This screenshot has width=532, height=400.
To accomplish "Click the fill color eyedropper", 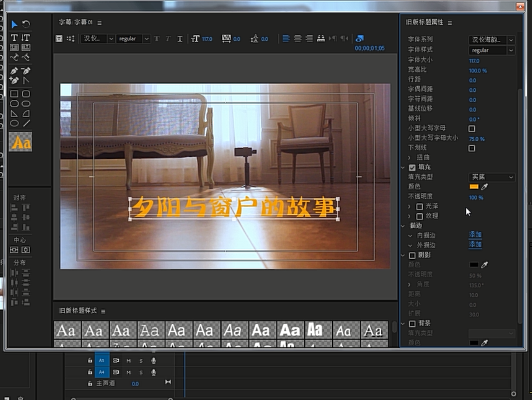I will click(x=484, y=187).
